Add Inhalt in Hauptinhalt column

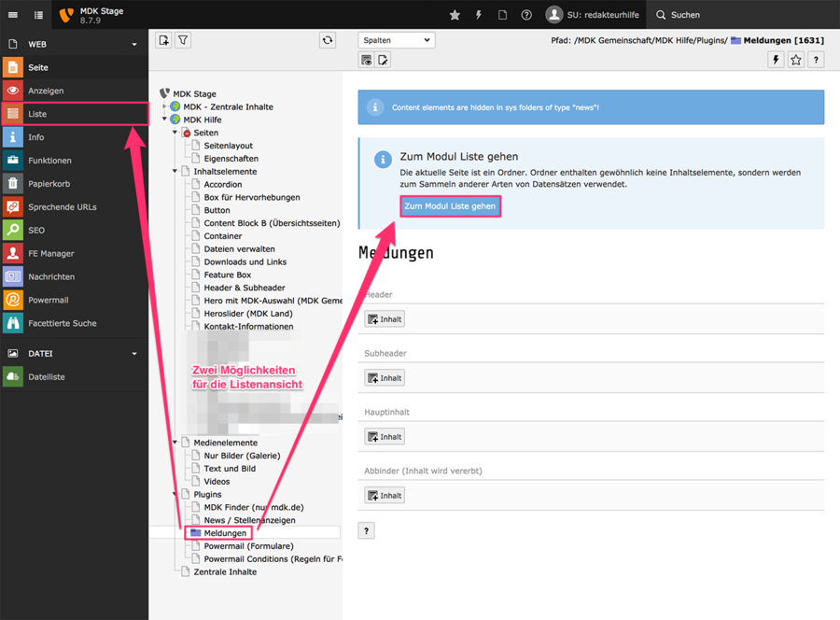click(385, 437)
